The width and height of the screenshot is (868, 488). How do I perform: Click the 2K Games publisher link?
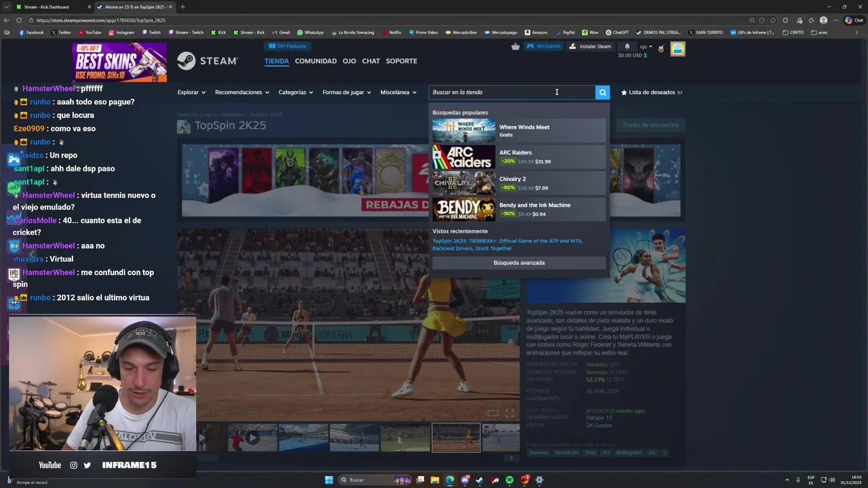click(599, 425)
